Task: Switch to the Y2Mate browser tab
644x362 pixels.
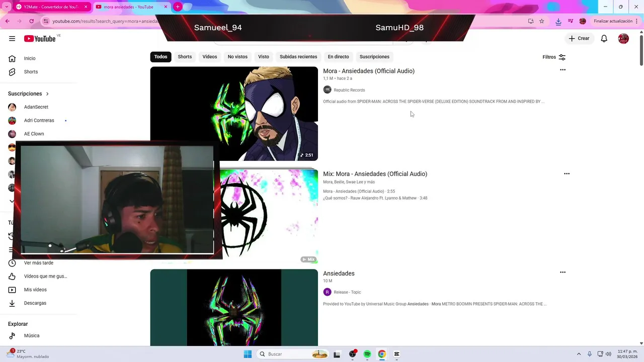Action: pos(51,7)
